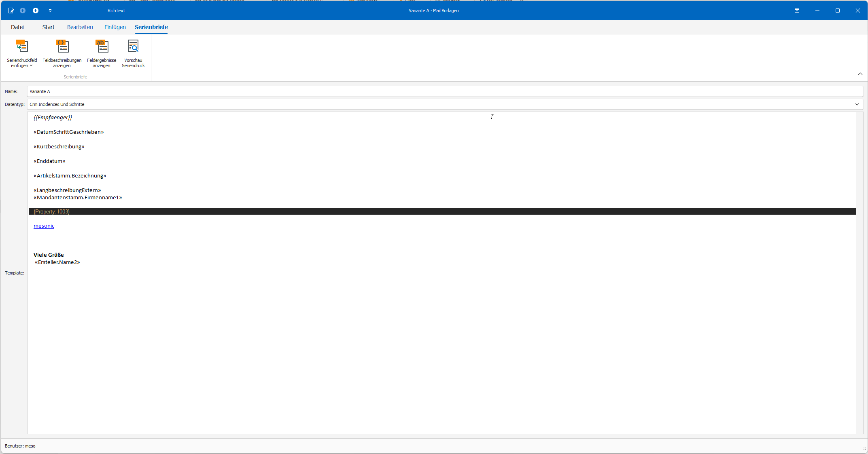Image resolution: width=868 pixels, height=454 pixels.
Task: Switch to the Start tab
Action: 48,27
